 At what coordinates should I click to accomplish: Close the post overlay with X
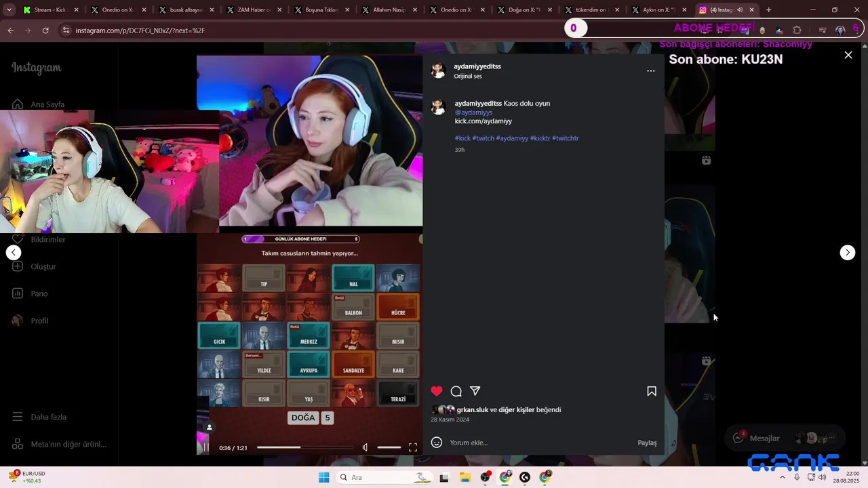point(848,55)
